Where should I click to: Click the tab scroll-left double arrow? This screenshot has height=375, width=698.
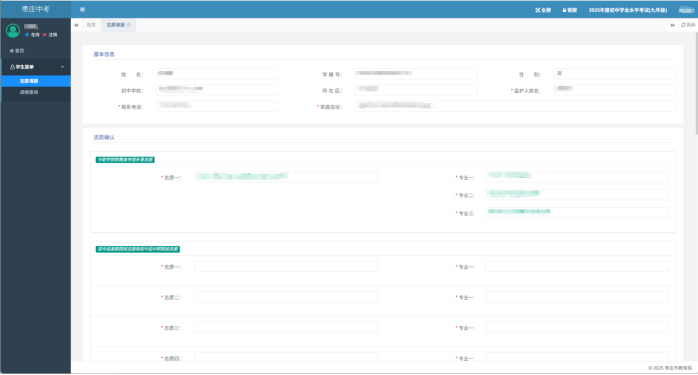[x=77, y=25]
